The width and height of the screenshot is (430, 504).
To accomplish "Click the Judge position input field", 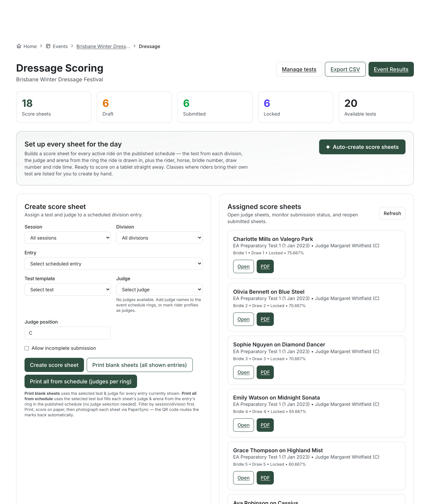I will [x=68, y=333].
